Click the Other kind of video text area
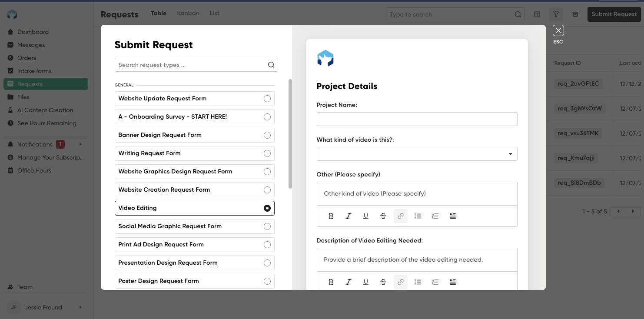The height and width of the screenshot is (319, 644). (x=417, y=193)
